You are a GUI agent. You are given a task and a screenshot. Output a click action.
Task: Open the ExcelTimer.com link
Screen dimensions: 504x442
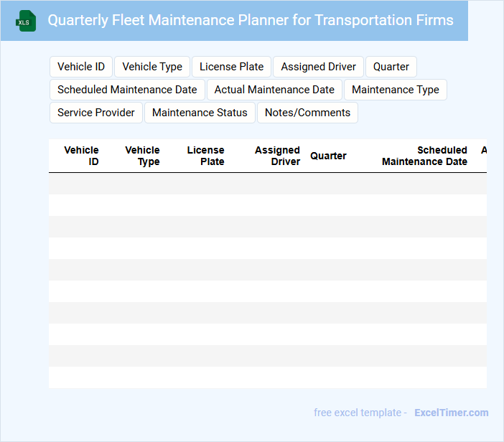[x=451, y=413]
